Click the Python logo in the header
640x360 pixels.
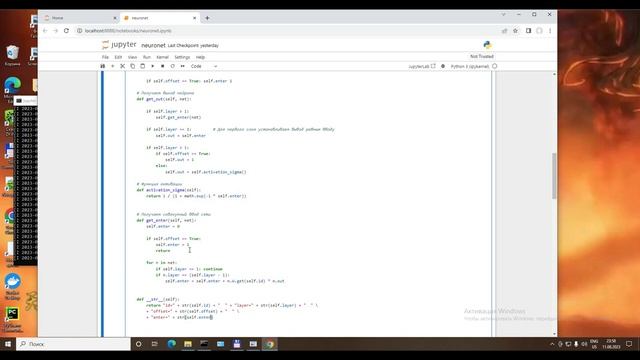(x=487, y=45)
